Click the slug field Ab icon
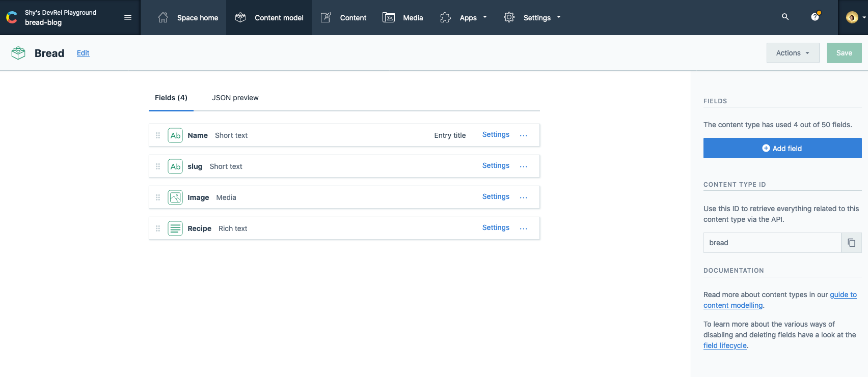The height and width of the screenshot is (377, 868). (x=175, y=166)
